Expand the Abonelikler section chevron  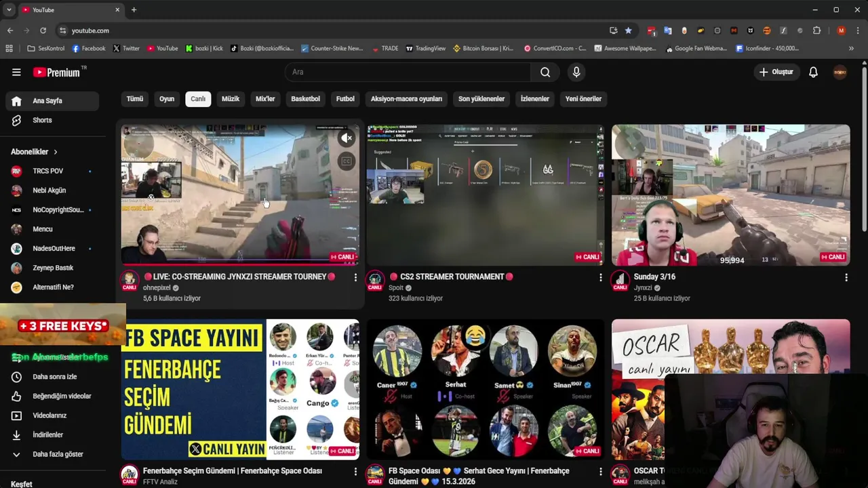(x=56, y=152)
